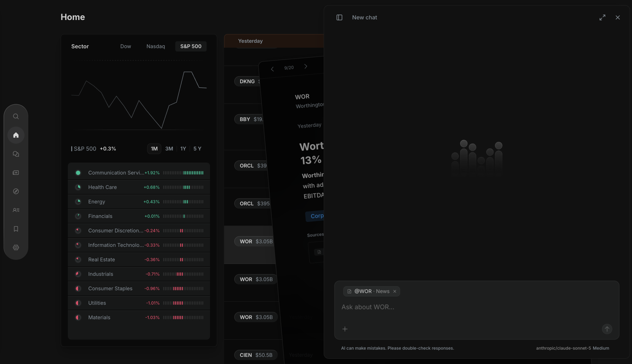Open the people list sidebar icon
This screenshot has width=632, height=364.
coord(16,210)
